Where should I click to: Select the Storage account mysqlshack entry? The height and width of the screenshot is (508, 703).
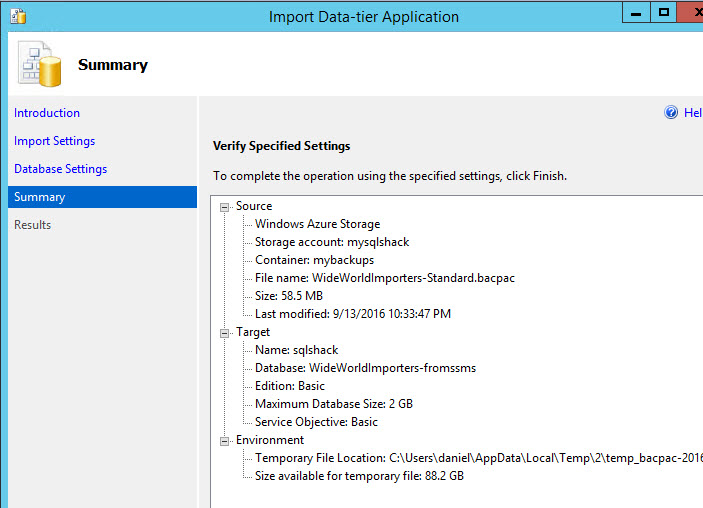tap(331, 242)
